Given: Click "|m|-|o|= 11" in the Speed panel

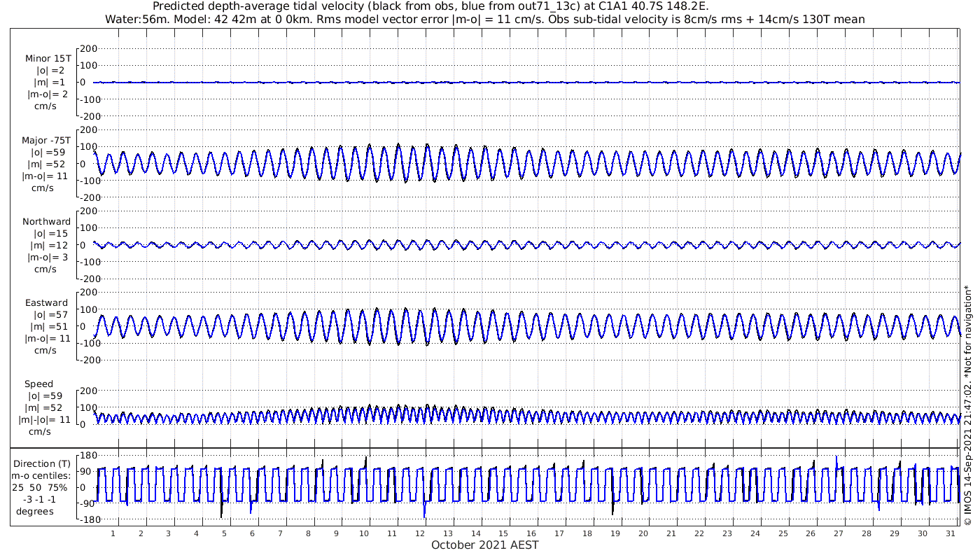Looking at the screenshot, I should [43, 420].
